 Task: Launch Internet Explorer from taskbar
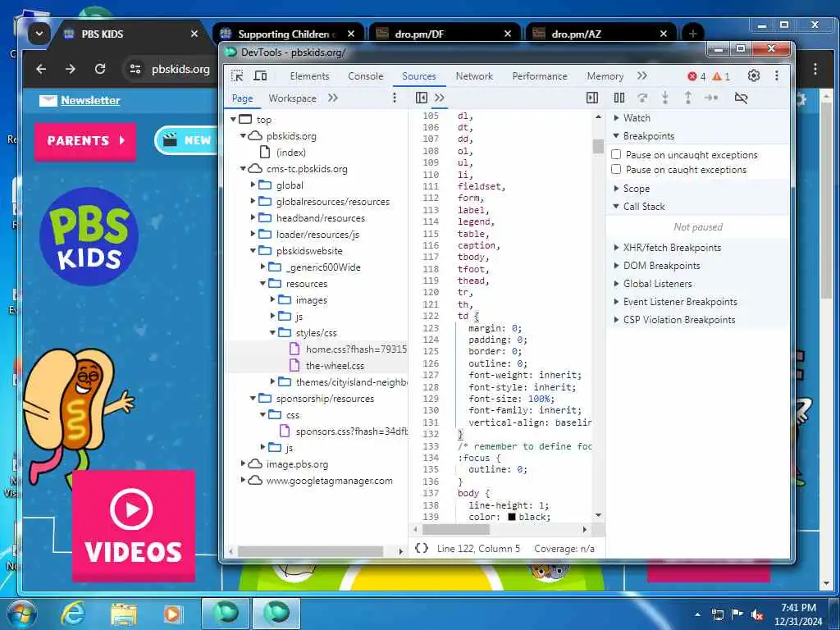coord(73,614)
